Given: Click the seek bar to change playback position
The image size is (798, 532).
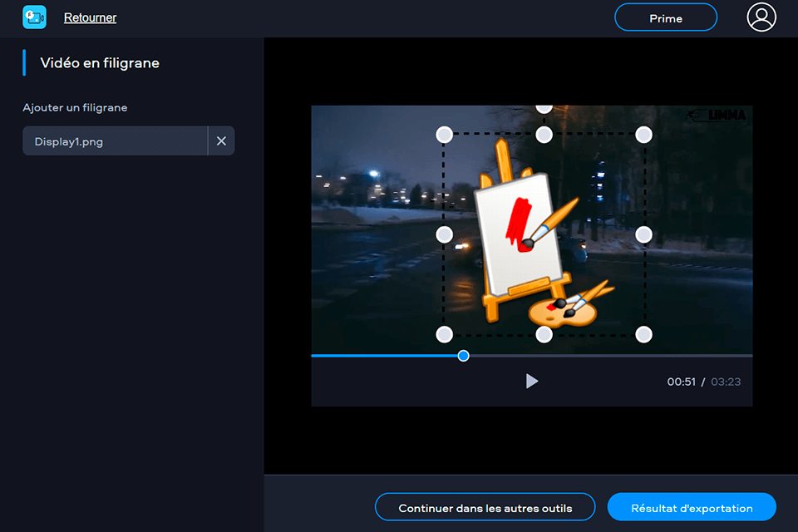Looking at the screenshot, I should click(582, 355).
